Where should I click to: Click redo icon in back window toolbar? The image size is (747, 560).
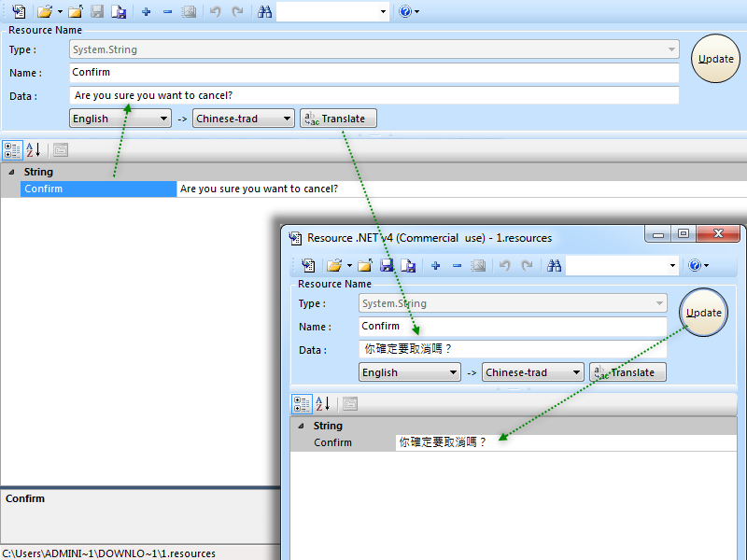coord(237,11)
